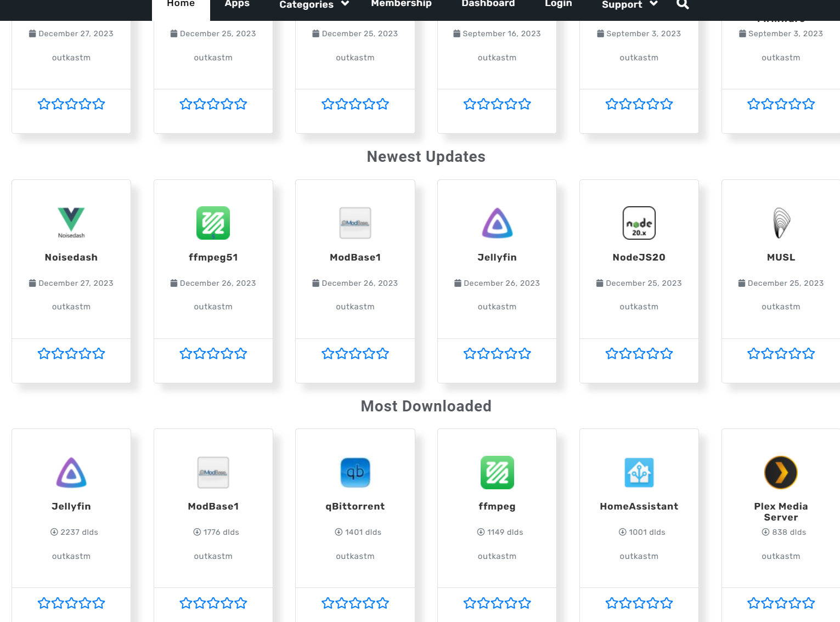The image size is (840, 622).
Task: Expand the Support dropdown menu
Action: point(629,5)
